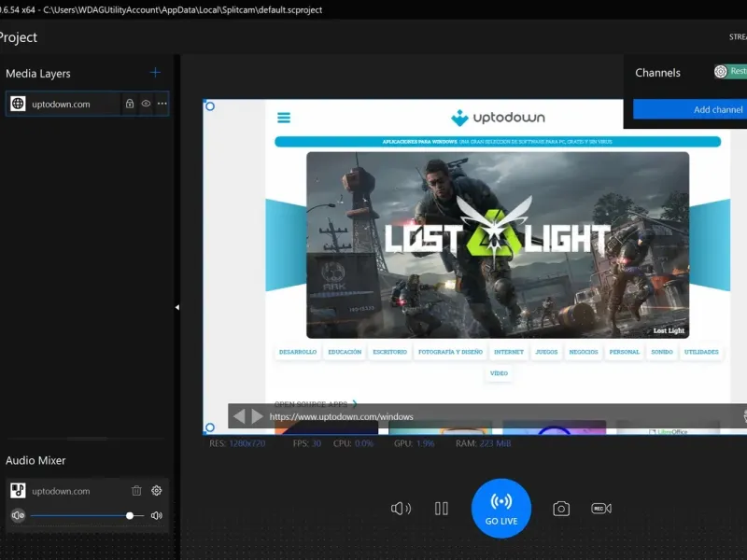Viewport: 747px width, 560px height.
Task: Toggle lock on uptodown.com layer
Action: [x=130, y=104]
